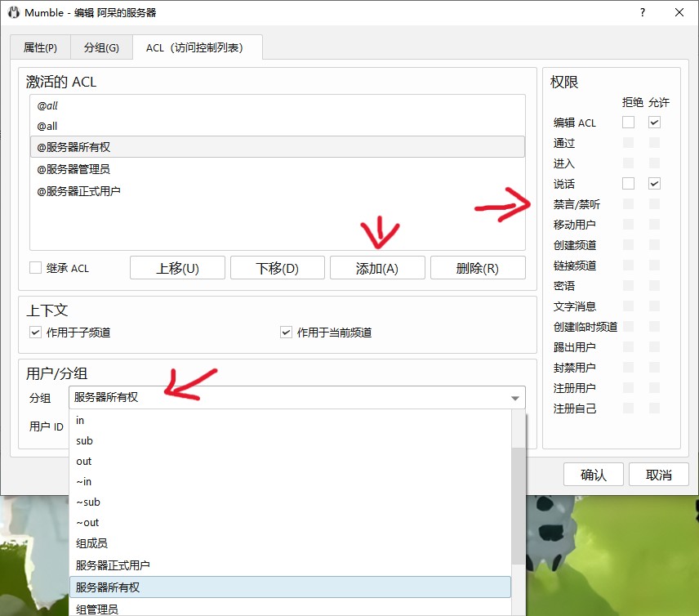
Task: Uncheck the allow box for 说话
Action: 654,184
